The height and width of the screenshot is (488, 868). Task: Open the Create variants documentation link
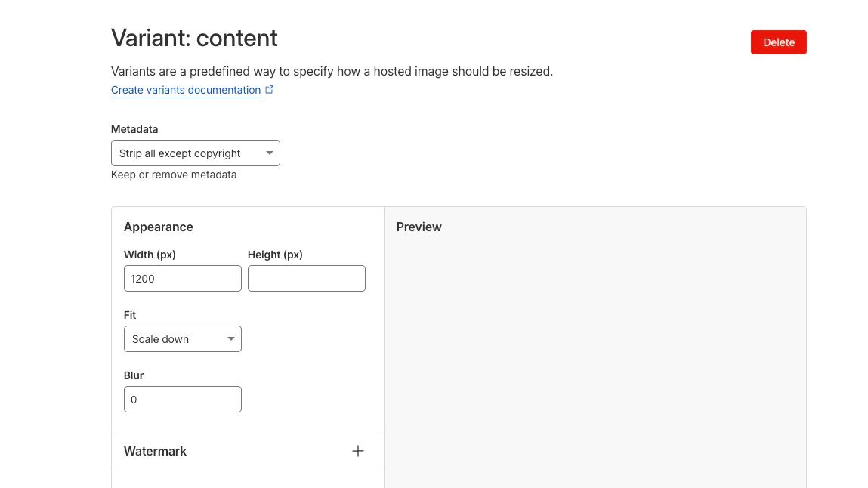[x=186, y=90]
